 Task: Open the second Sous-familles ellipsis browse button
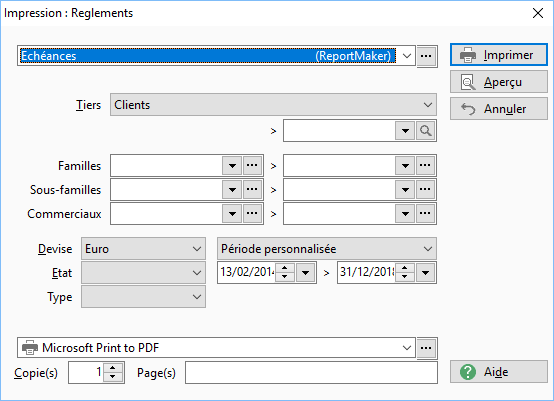[425, 189]
